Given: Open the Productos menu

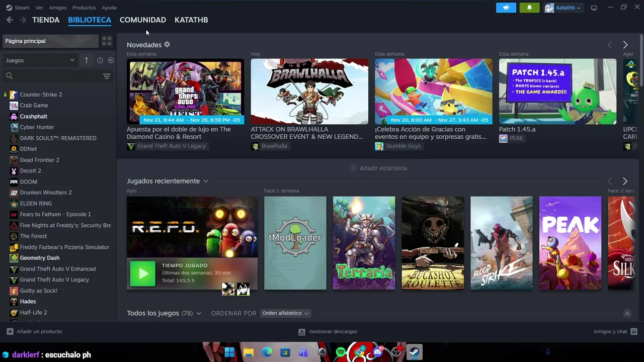Looking at the screenshot, I should 84,8.
